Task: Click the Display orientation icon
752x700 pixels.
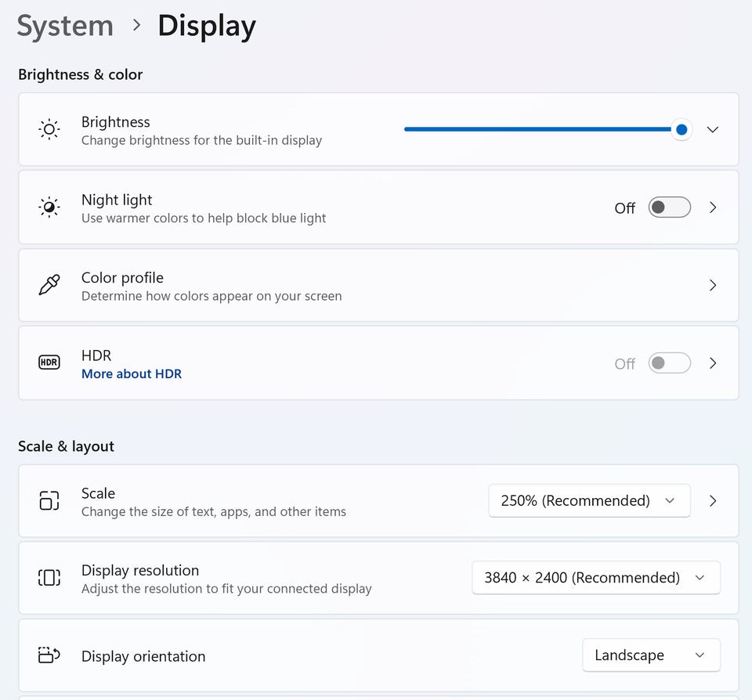Action: (49, 655)
